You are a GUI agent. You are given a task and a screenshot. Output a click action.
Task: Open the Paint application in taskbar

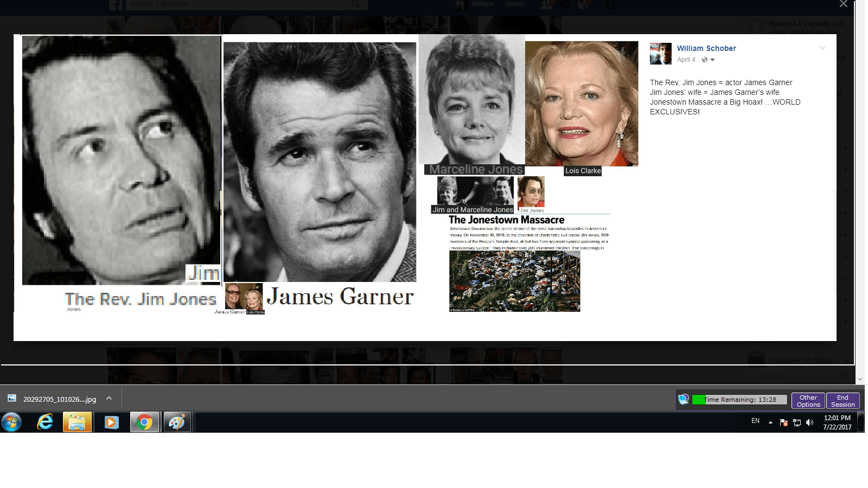177,422
